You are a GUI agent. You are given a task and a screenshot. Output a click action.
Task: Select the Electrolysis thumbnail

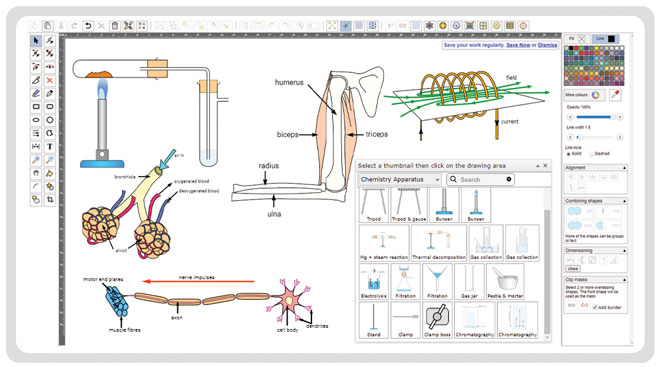(x=374, y=282)
